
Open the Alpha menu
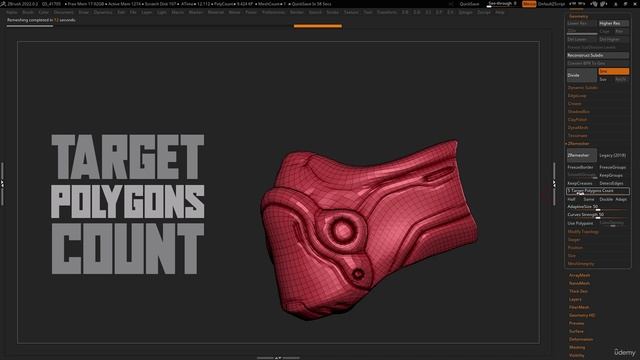[12, 12]
